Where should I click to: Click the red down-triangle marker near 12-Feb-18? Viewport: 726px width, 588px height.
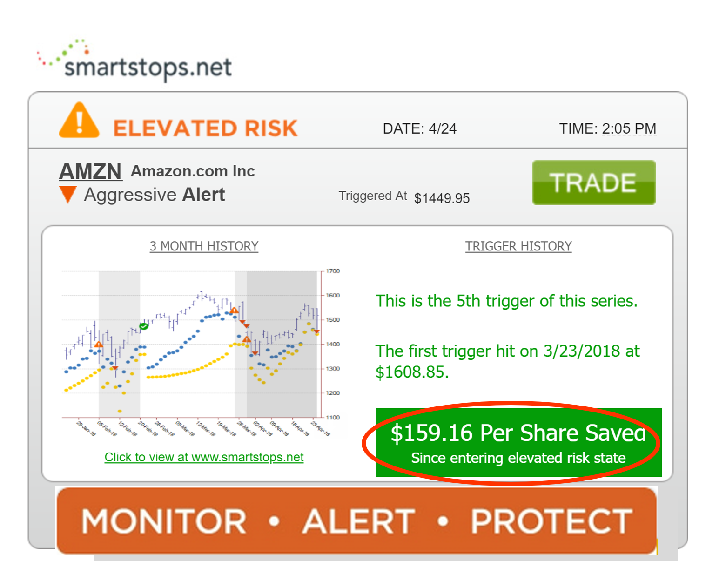[x=115, y=369]
